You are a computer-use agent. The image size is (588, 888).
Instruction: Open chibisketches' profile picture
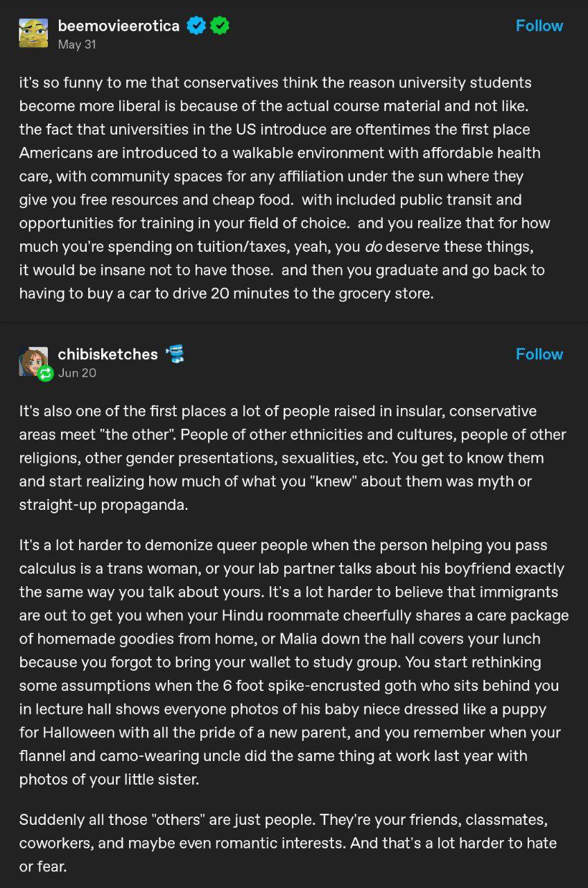click(x=33, y=359)
